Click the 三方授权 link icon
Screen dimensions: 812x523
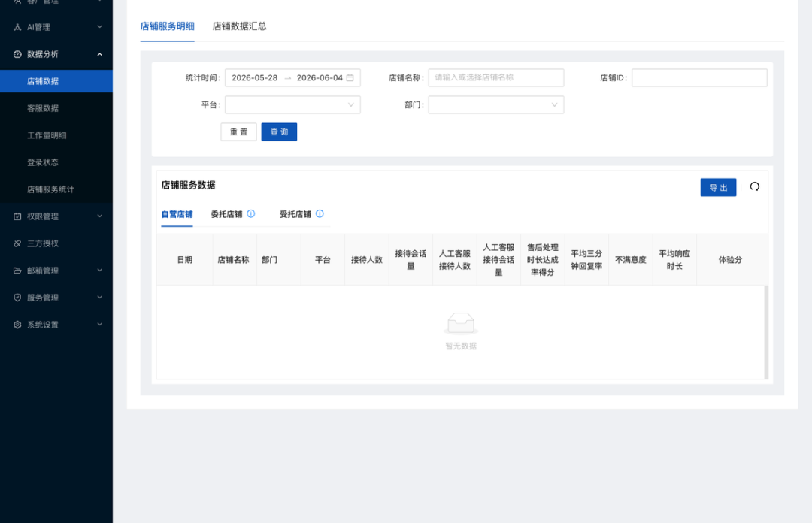17,243
